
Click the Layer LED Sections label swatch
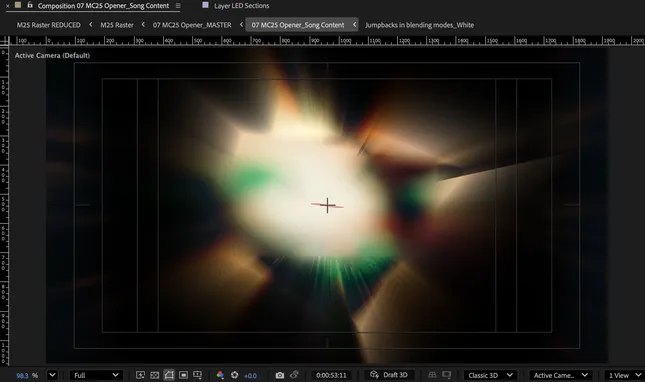205,5
